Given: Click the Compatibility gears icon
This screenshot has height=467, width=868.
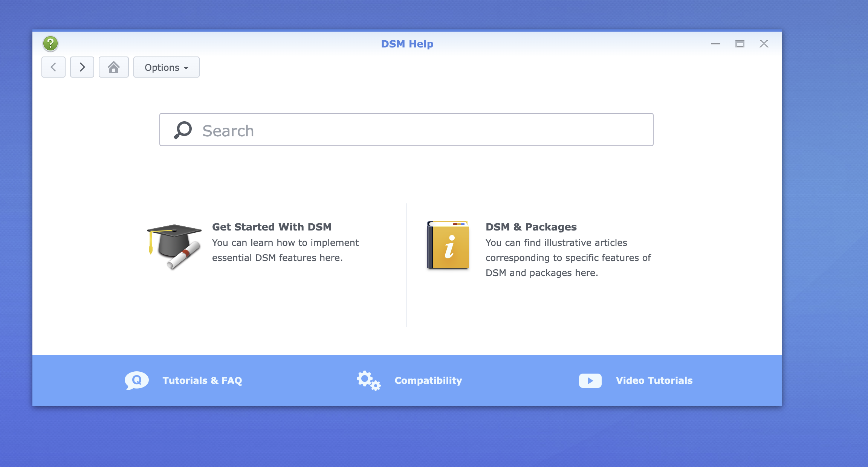Looking at the screenshot, I should tap(369, 380).
